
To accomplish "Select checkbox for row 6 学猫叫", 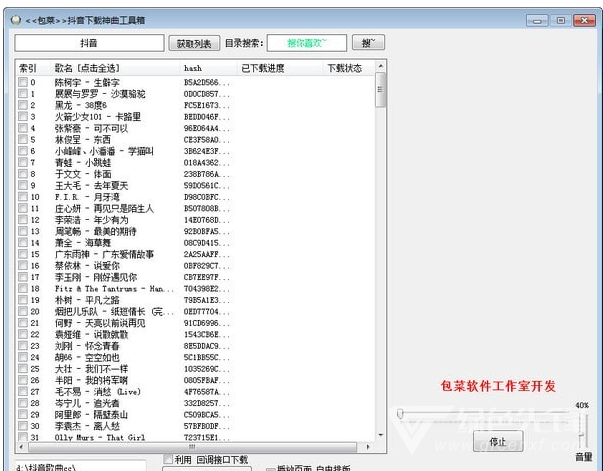I will pyautogui.click(x=23, y=151).
